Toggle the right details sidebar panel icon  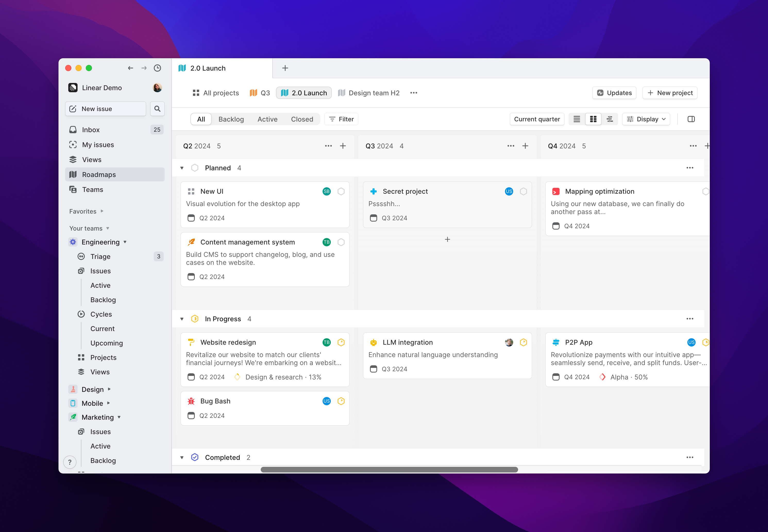[691, 119]
